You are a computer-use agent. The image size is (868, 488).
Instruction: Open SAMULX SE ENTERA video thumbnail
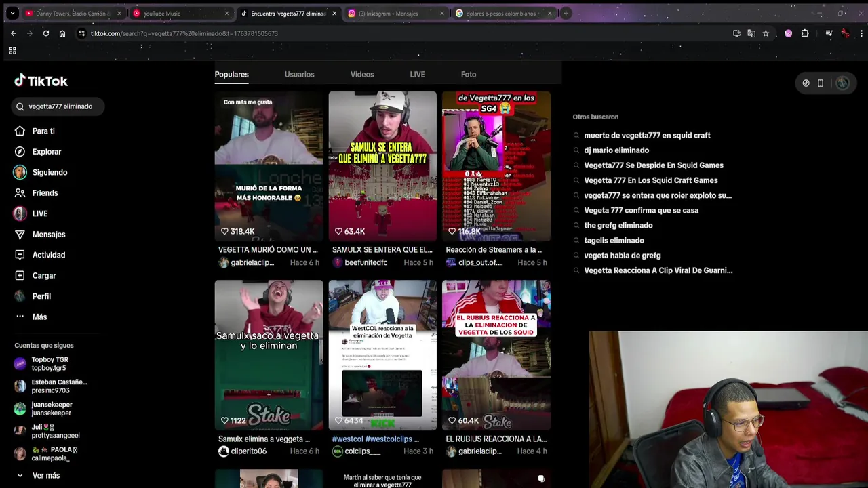coord(382,166)
